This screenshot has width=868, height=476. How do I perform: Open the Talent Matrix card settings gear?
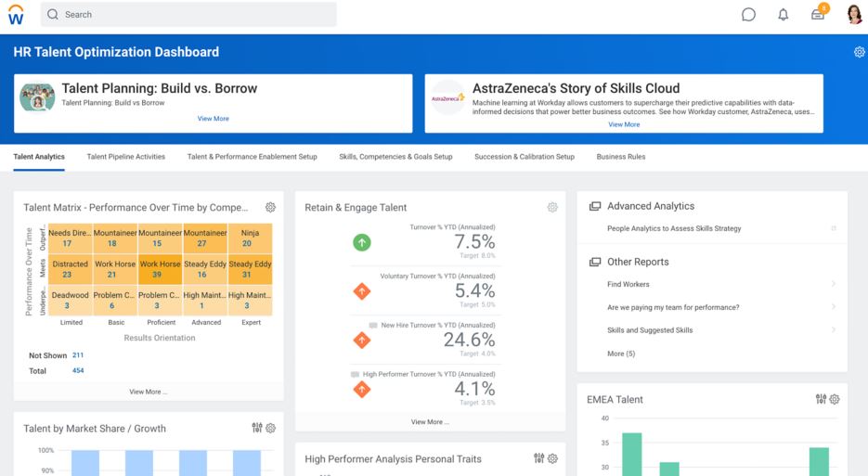click(x=270, y=207)
